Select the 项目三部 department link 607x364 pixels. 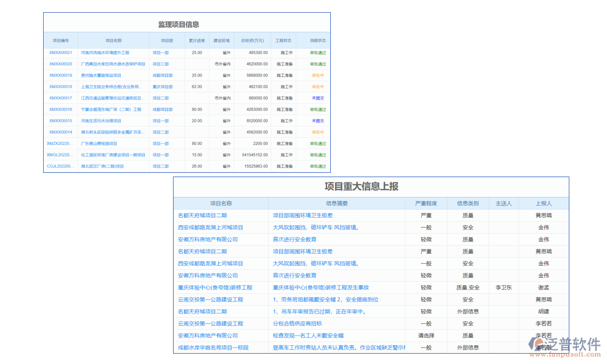click(161, 64)
